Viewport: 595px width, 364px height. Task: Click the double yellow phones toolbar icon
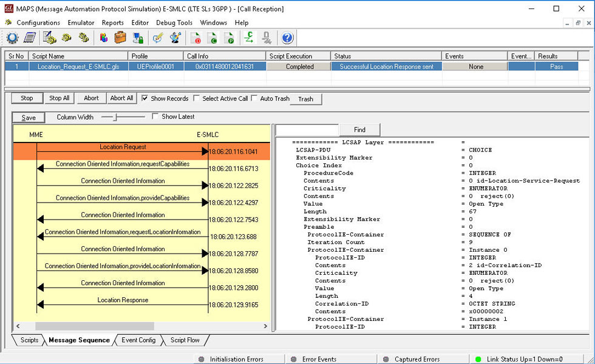(84, 38)
